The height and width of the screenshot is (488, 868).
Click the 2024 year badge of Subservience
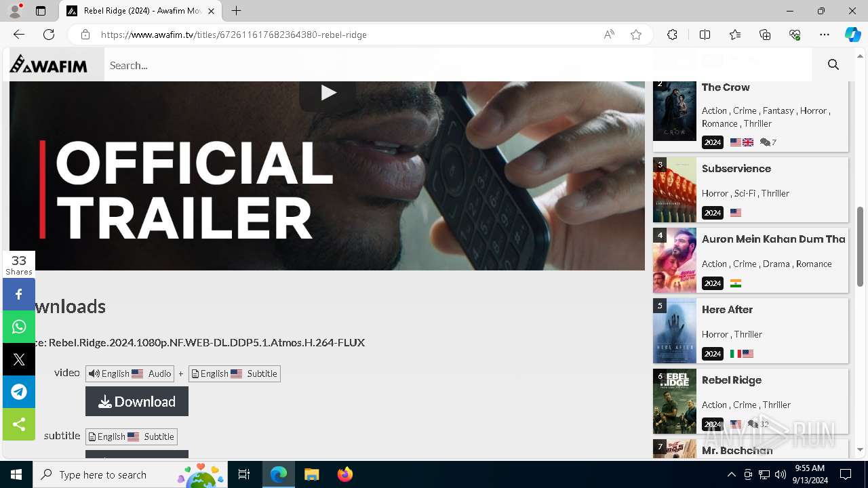coord(712,213)
